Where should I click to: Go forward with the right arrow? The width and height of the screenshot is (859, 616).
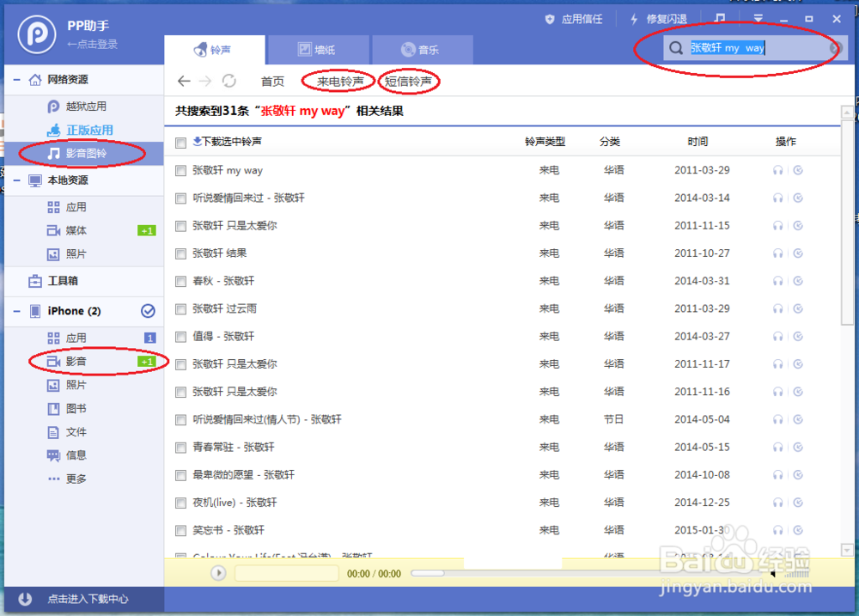click(x=205, y=81)
